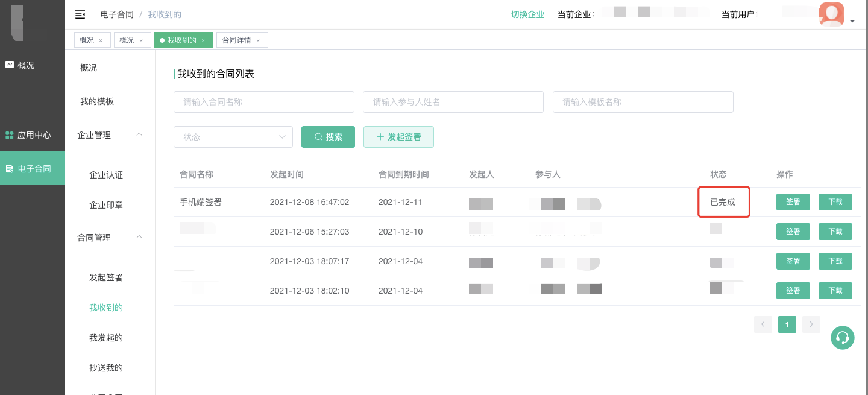Open the 状态 filter dropdown
The height and width of the screenshot is (395, 868).
(233, 137)
